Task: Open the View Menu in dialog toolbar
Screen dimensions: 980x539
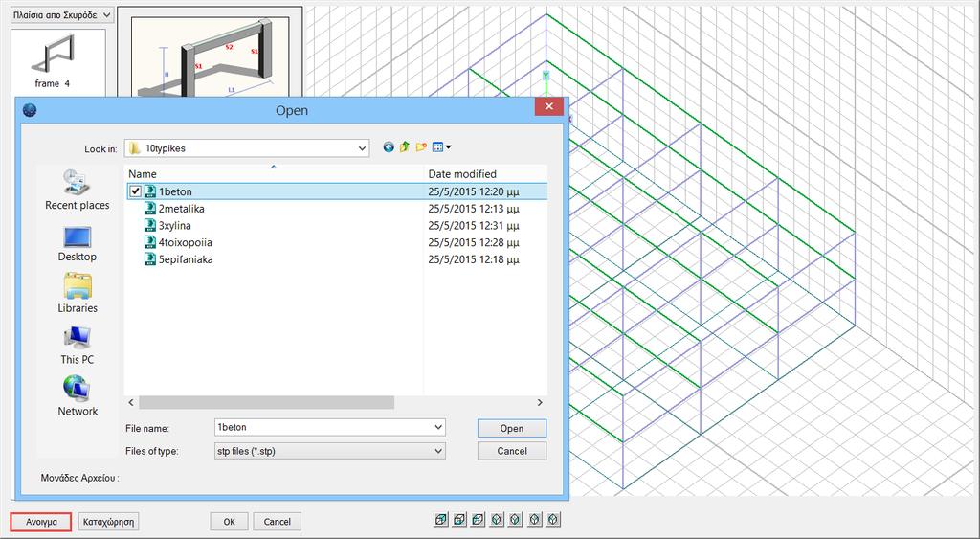Action: tap(442, 147)
